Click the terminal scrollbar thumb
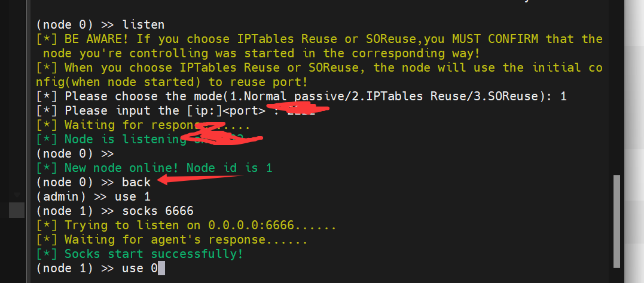Viewport: 644px width, 283px height. point(616,222)
